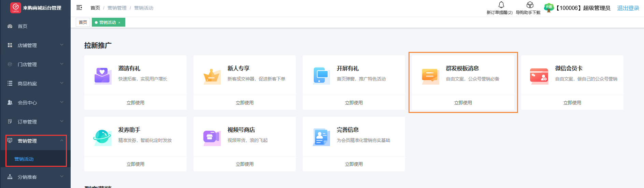The height and width of the screenshot is (188, 644).
Task: Click the 完善信息 profile document icon
Action: (x=321, y=137)
